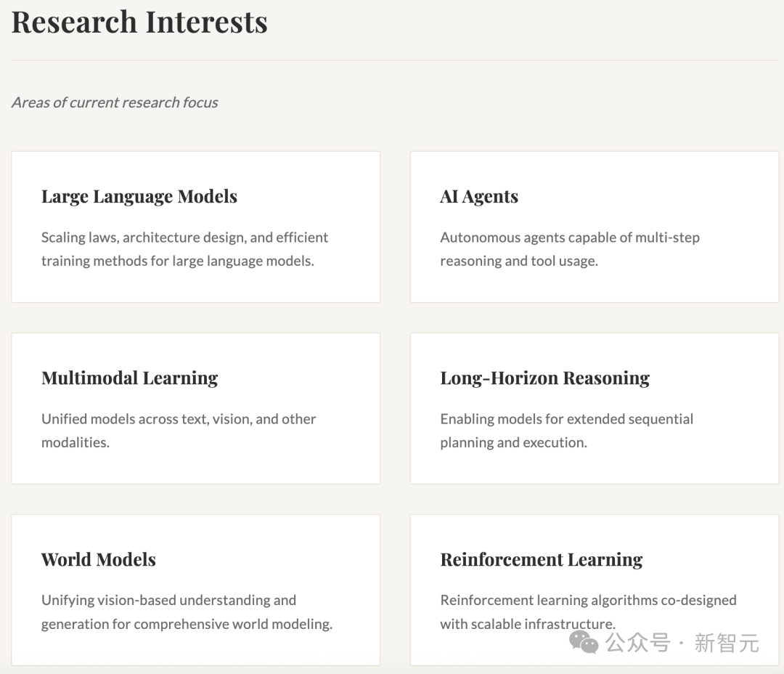Select the Reinforcement Learning card title
Viewport: 784px width, 674px height.
(x=542, y=559)
